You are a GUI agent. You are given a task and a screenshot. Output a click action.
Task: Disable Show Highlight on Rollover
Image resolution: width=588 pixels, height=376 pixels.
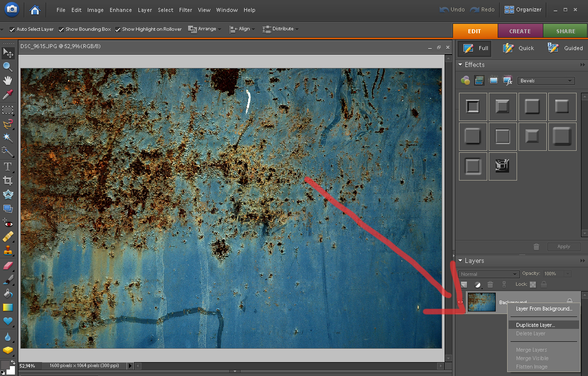pos(118,29)
